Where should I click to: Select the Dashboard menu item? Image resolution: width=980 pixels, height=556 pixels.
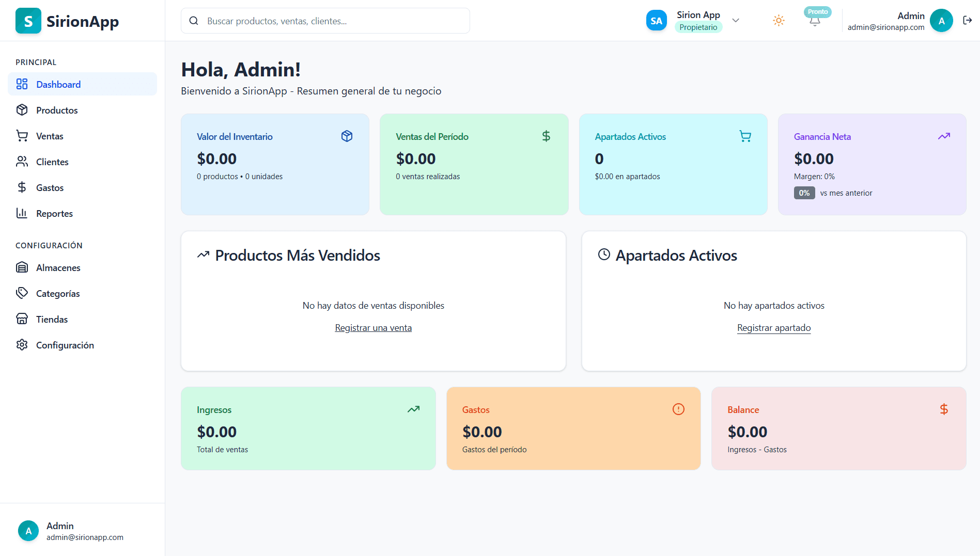tap(58, 84)
